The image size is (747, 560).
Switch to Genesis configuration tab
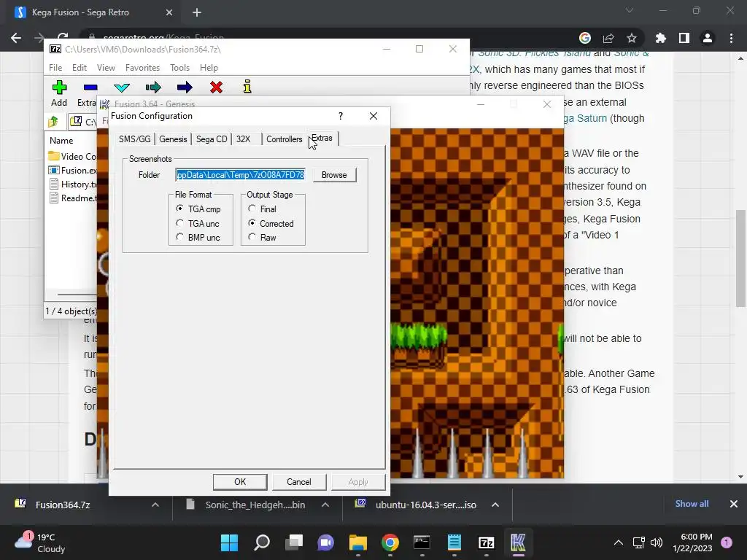tap(173, 139)
